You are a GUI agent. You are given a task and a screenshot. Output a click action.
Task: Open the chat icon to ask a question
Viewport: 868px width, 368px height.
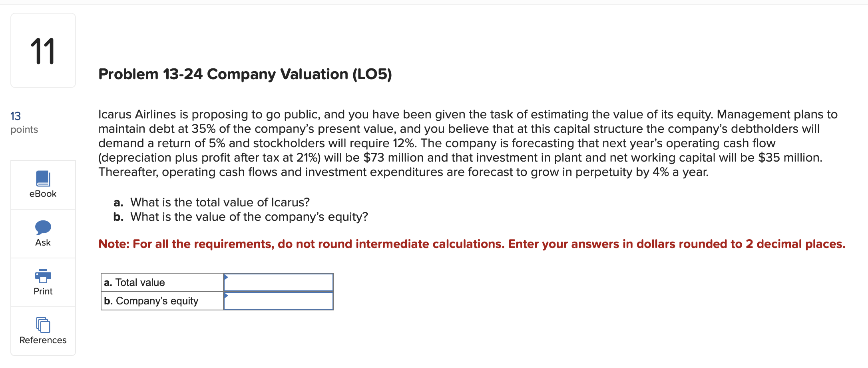pos(42,228)
